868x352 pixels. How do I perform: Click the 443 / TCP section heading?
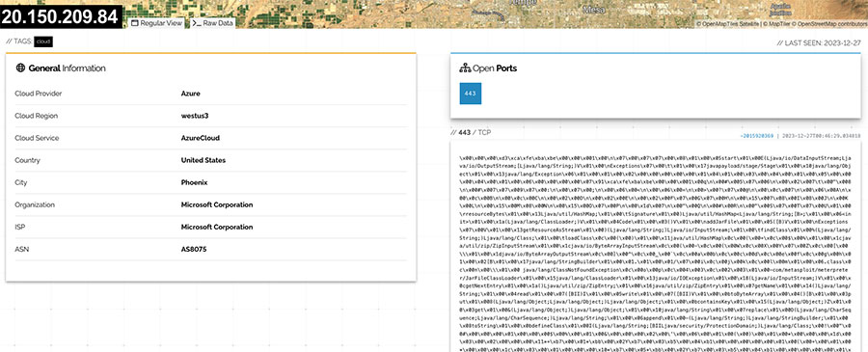click(x=471, y=133)
